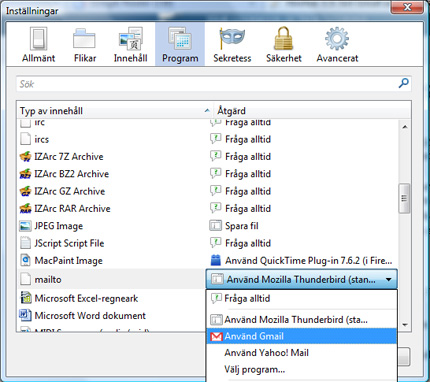Go to the Sekretess panel
Image resolution: width=430 pixels, height=382 pixels.
click(x=232, y=45)
